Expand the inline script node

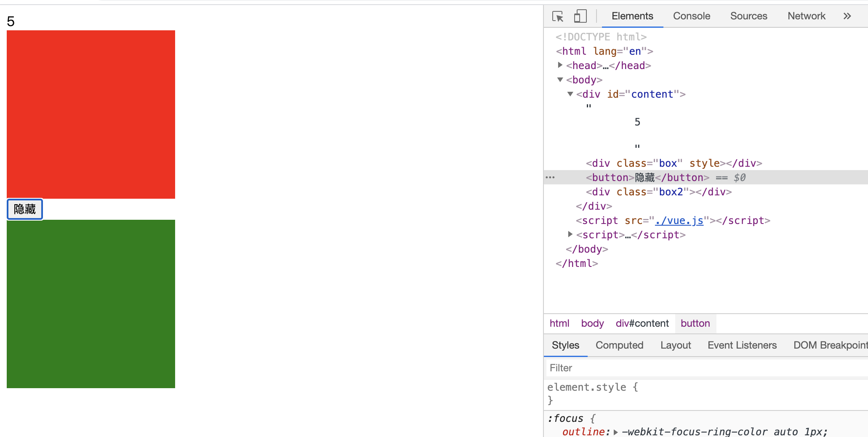(x=570, y=234)
